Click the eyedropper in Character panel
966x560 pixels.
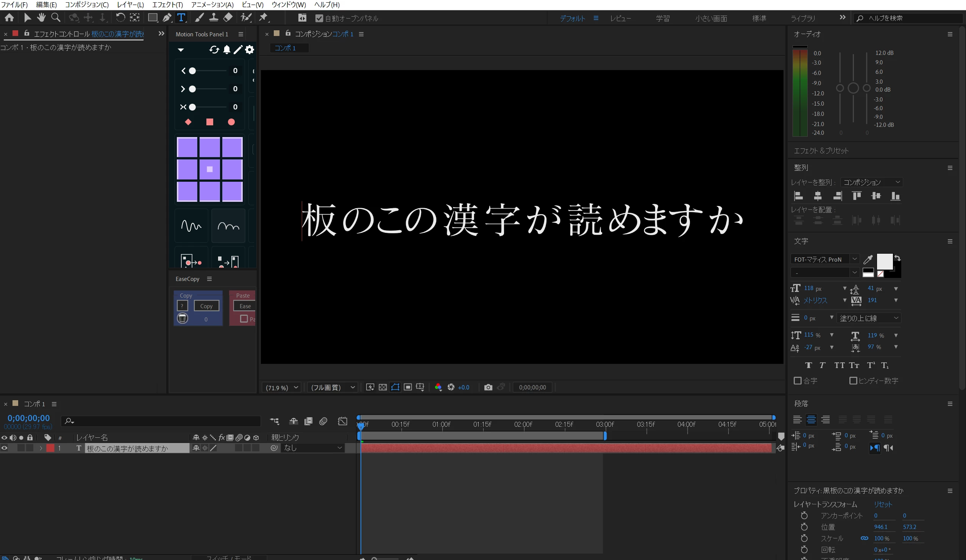click(868, 259)
